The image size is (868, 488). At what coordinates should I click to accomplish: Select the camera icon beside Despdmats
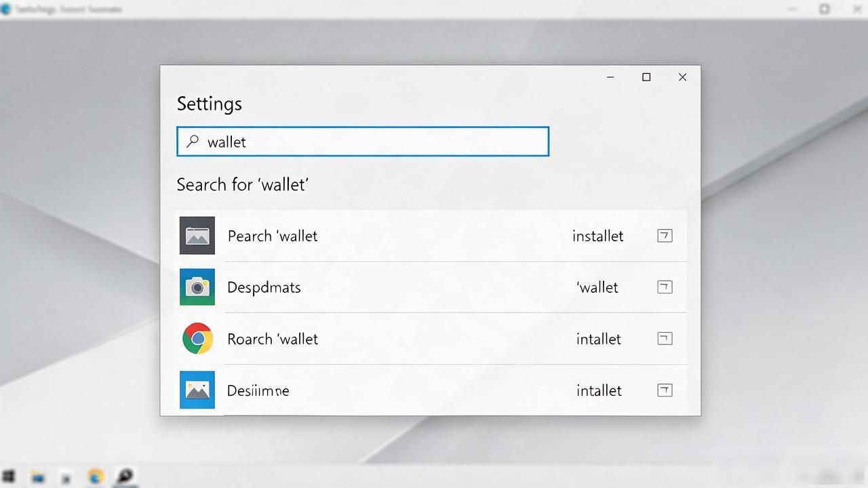pyautogui.click(x=197, y=287)
